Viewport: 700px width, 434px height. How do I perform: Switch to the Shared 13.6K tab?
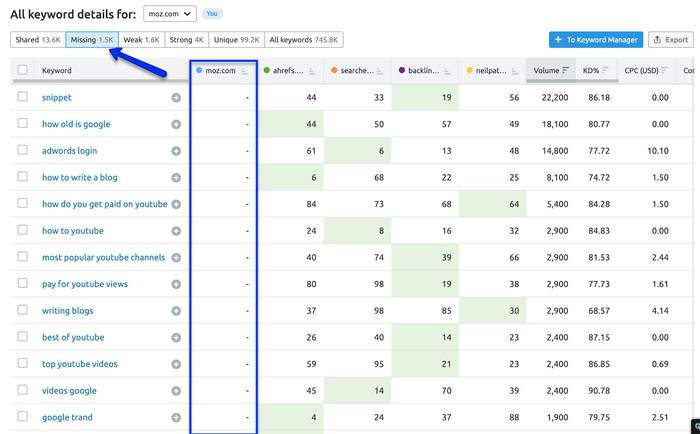37,40
